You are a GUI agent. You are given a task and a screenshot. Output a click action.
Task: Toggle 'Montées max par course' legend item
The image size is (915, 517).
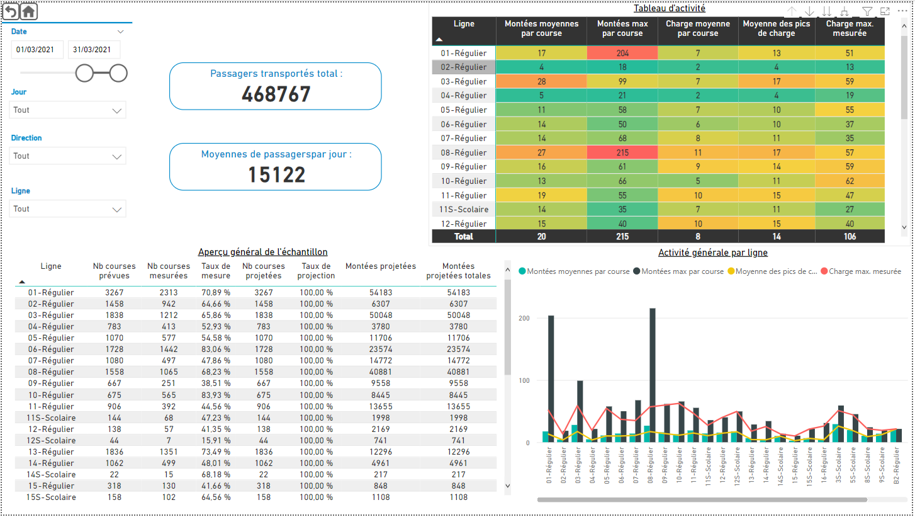click(x=682, y=271)
